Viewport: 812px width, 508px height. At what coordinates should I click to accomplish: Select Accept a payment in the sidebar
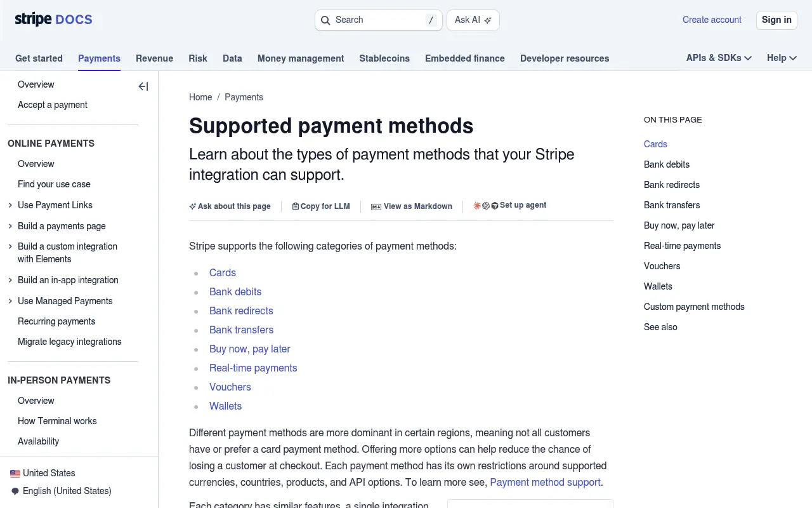53,105
